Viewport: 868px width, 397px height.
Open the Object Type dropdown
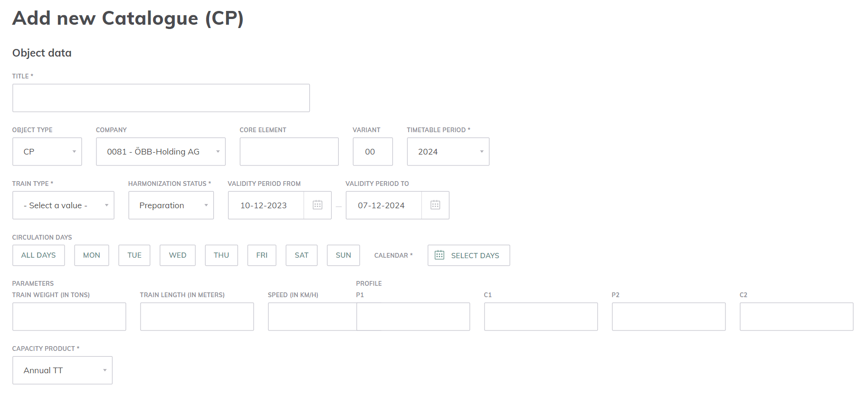click(x=47, y=152)
